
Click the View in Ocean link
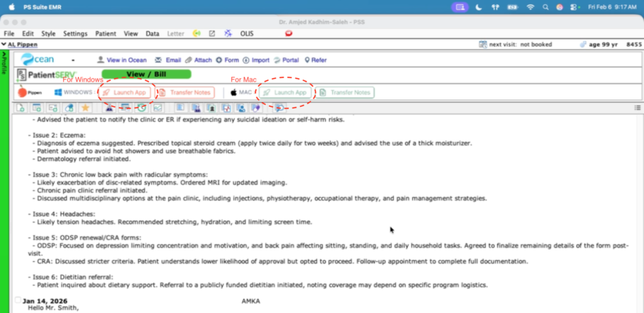tap(121, 60)
